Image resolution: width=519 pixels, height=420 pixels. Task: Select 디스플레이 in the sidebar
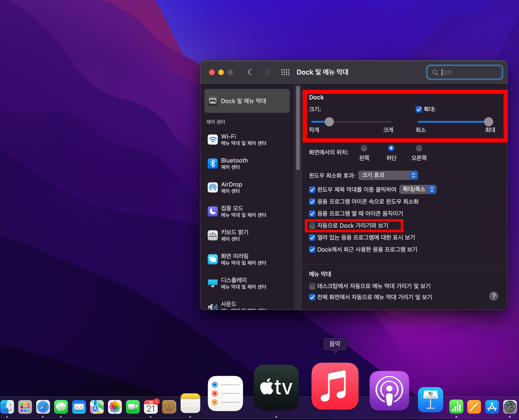click(x=247, y=283)
